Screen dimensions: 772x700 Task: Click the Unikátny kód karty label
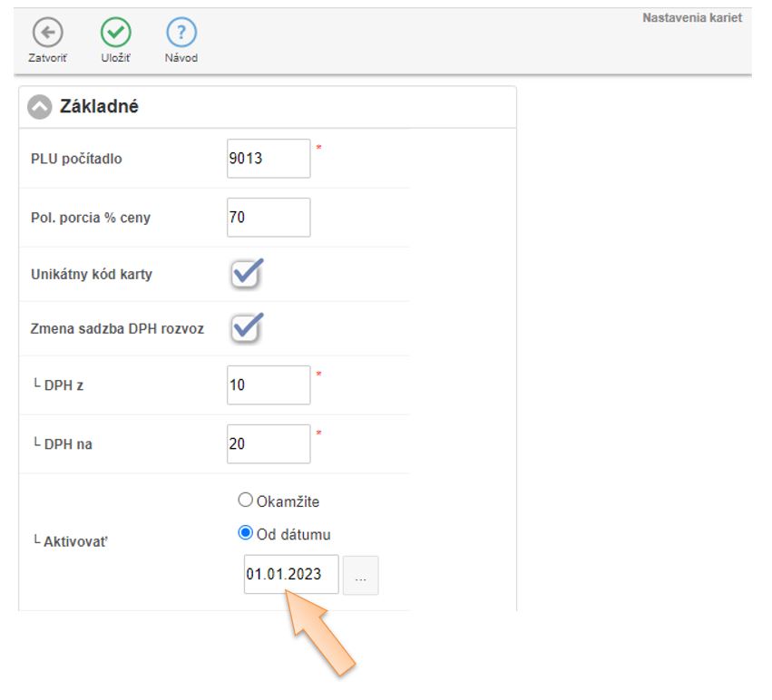tap(92, 274)
